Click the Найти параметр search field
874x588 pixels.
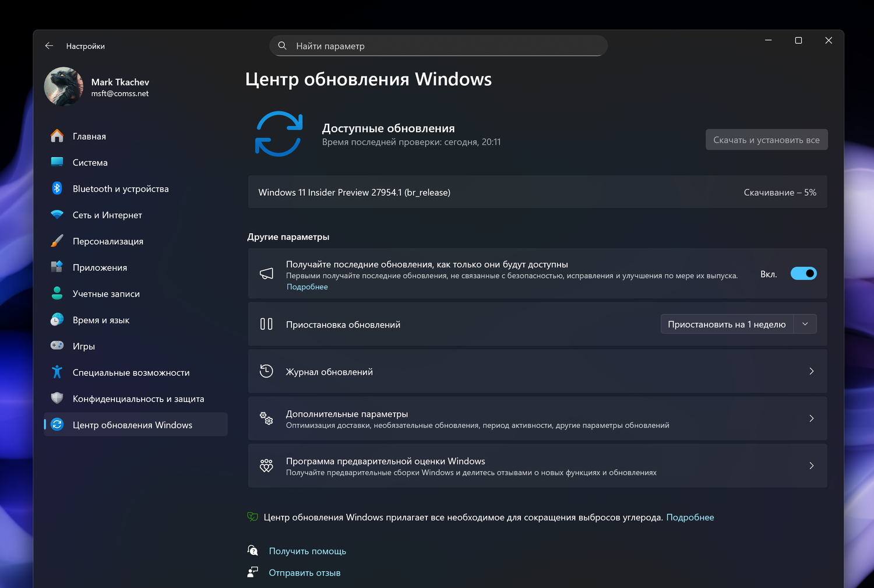[x=438, y=45]
